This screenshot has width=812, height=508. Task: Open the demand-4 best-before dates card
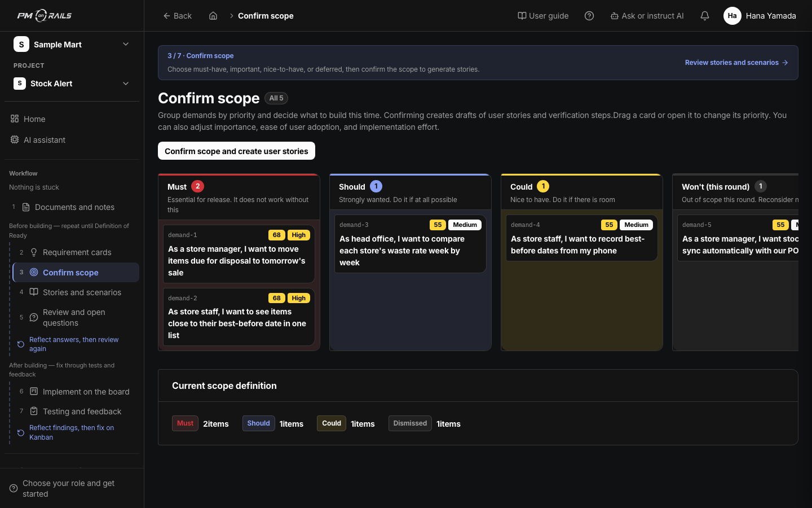[582, 238]
